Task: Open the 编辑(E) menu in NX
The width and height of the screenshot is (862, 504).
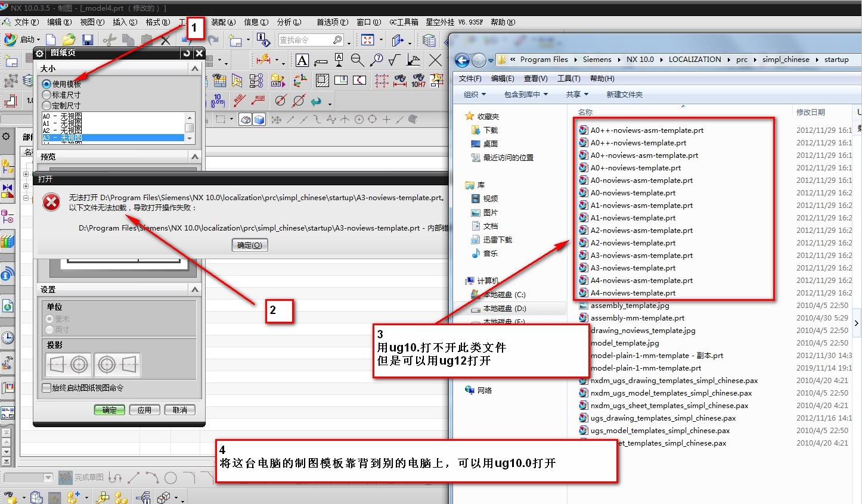Action: pyautogui.click(x=59, y=22)
